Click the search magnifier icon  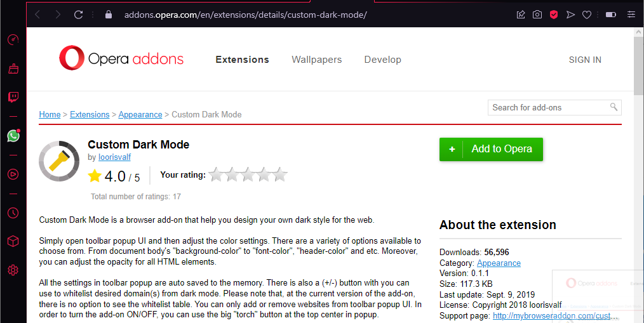[x=614, y=107]
